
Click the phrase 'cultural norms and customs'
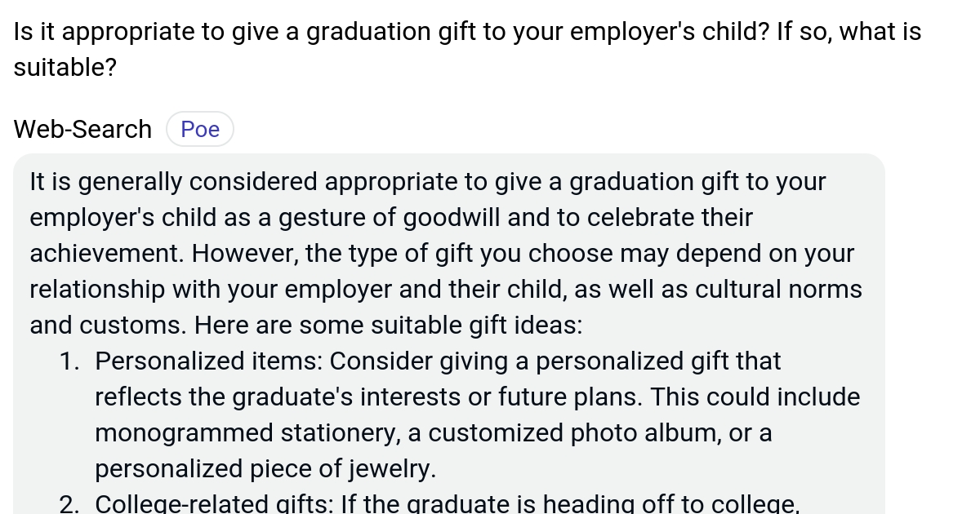[780, 289]
